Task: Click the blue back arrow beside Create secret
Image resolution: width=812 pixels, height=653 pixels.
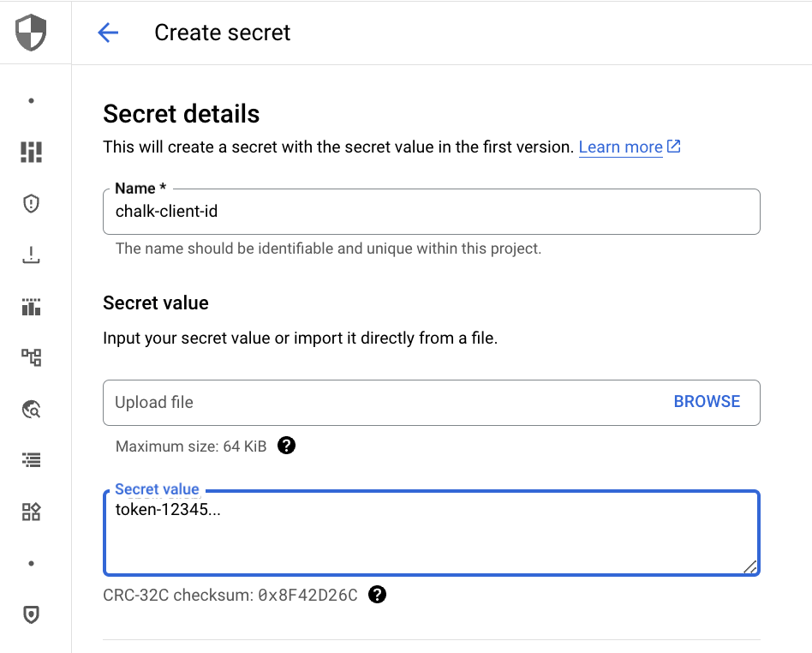Action: coord(108,32)
